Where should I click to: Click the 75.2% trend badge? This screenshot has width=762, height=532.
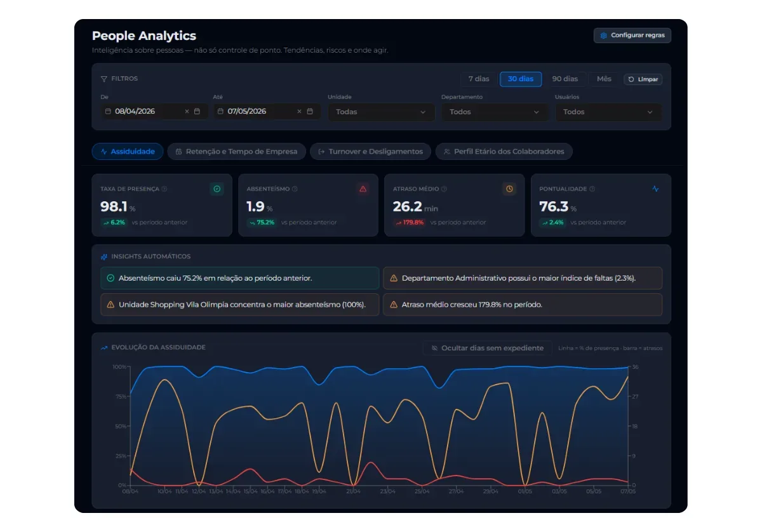point(262,222)
